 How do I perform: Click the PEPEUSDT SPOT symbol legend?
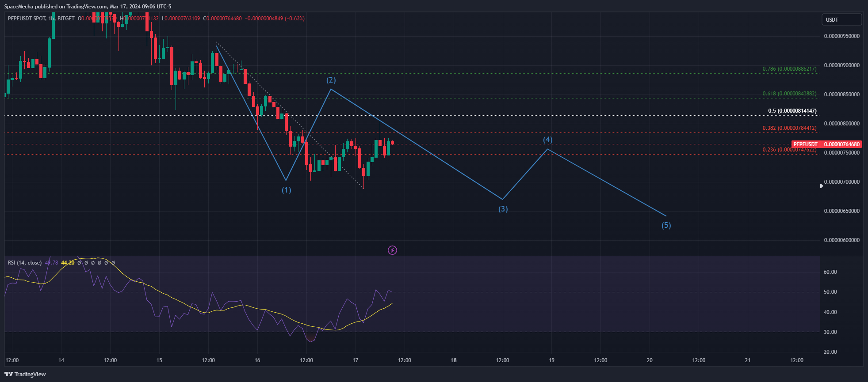click(27, 19)
